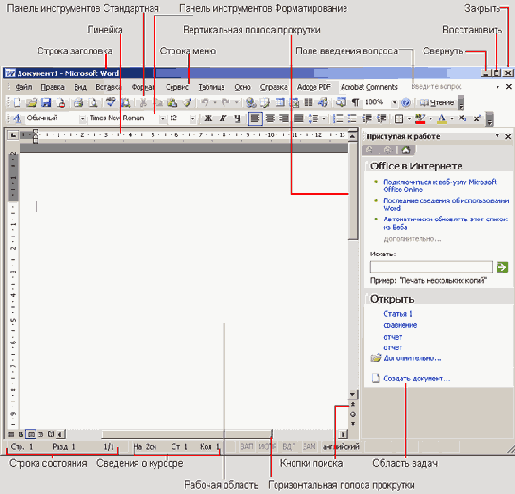Click Подключиться к веб-узлу Microsoft Office Online
The width and height of the screenshot is (515, 494).
click(440, 186)
